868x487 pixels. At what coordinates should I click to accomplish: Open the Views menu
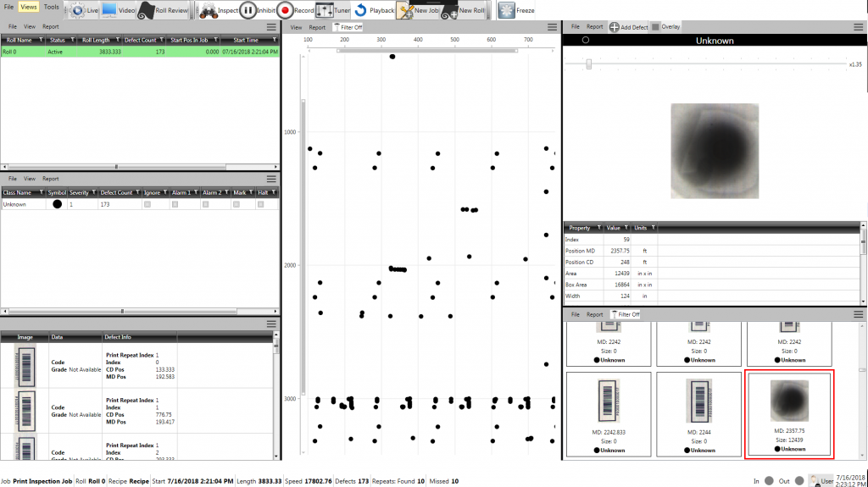tap(29, 7)
